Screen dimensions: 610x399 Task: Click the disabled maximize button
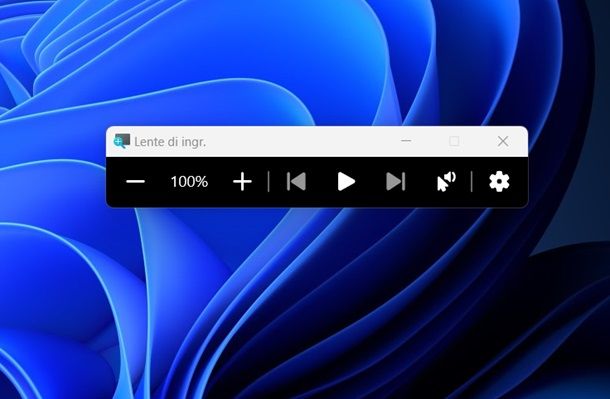coord(454,141)
